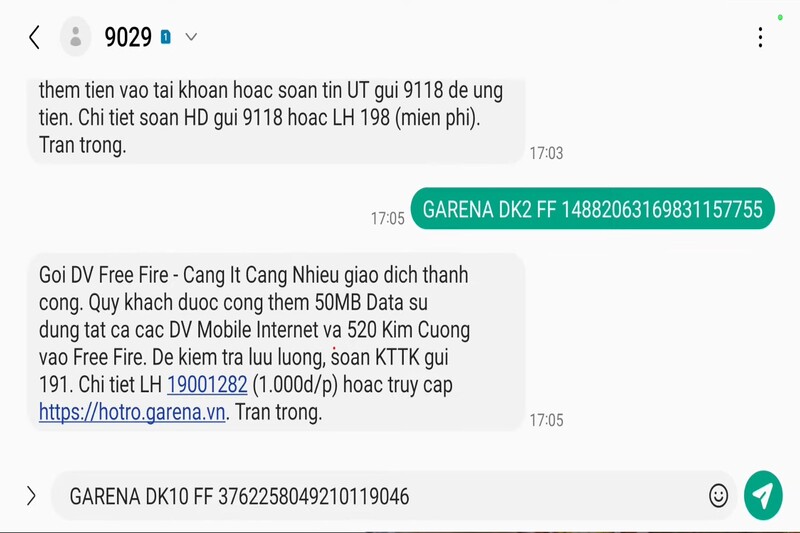Go back using the back arrow
This screenshot has width=800, height=533.
[x=34, y=37]
